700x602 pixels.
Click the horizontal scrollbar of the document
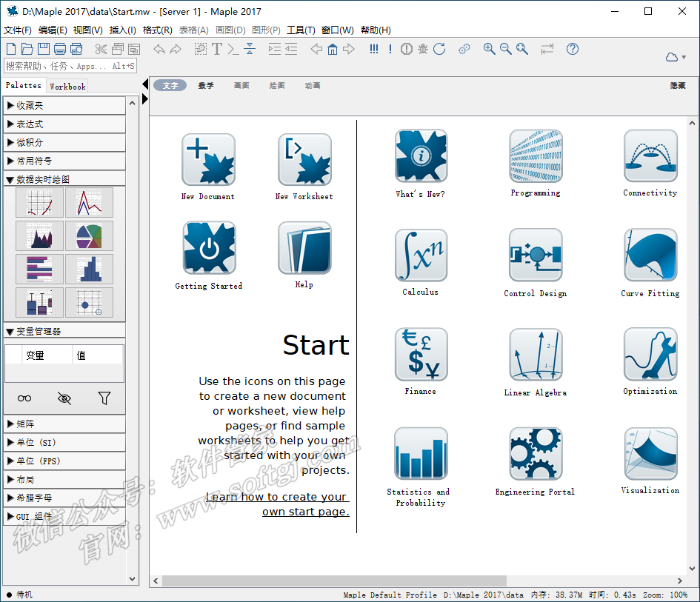(334, 581)
